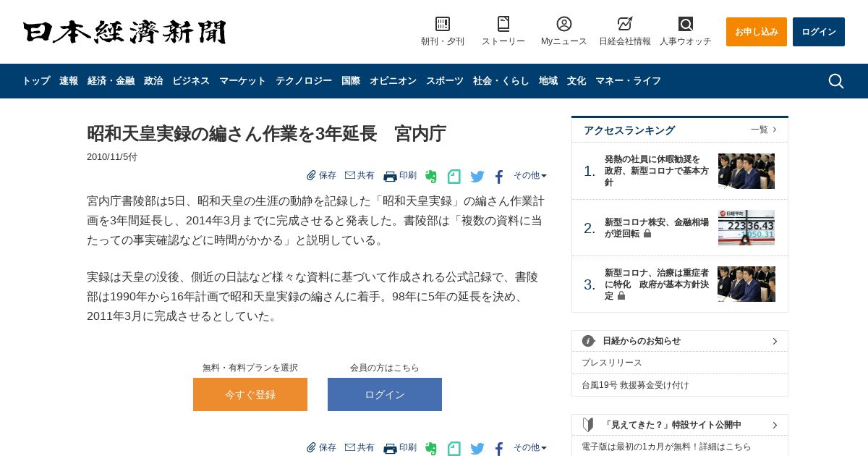Screen dimensions: 868x456
Task: Click the bottom Evernote elephant icon
Action: click(x=431, y=448)
